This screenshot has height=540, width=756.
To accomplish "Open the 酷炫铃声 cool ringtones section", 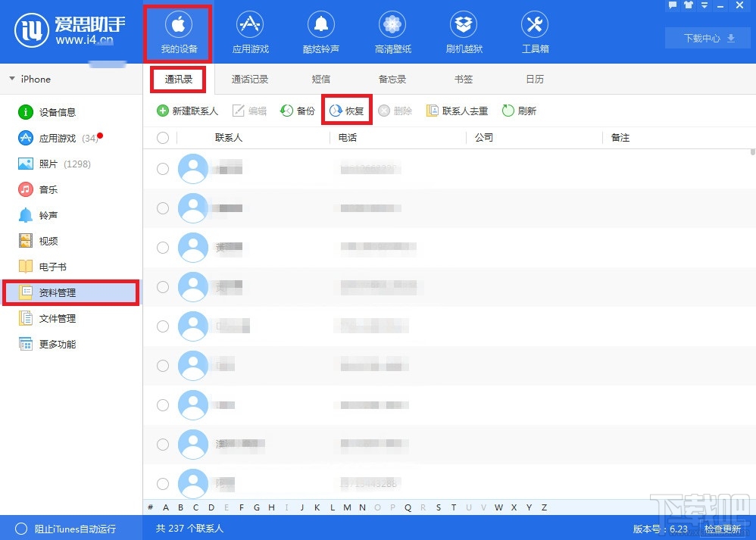I will (320, 31).
